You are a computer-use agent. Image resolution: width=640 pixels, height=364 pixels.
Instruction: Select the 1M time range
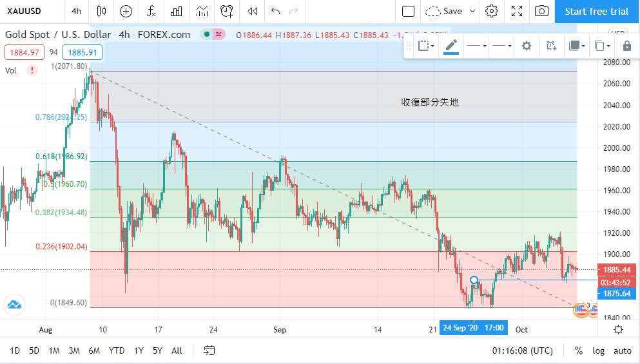[x=54, y=350]
